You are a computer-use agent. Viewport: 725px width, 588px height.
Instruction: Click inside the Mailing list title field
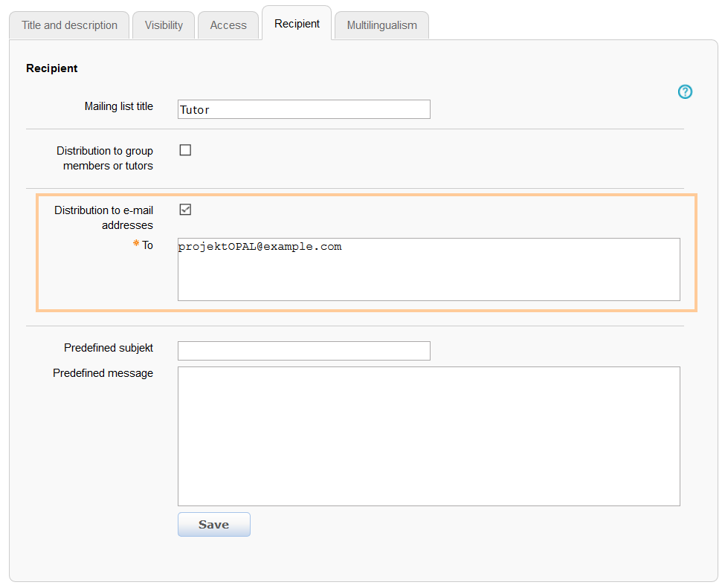tap(303, 109)
